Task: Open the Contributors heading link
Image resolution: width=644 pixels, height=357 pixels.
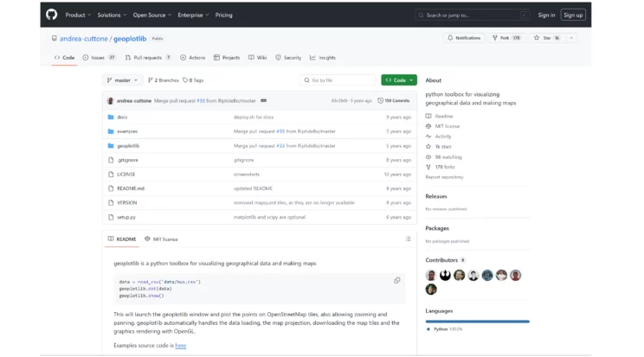Action: coord(445,260)
